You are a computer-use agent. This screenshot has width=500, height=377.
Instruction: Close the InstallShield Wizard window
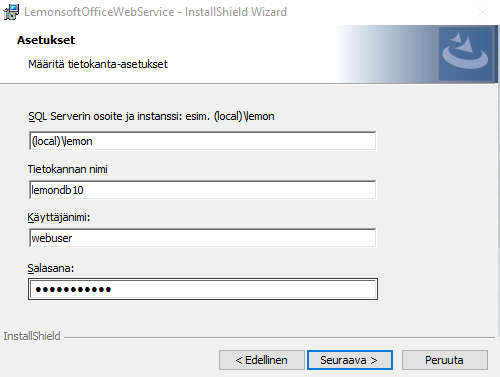click(483, 12)
